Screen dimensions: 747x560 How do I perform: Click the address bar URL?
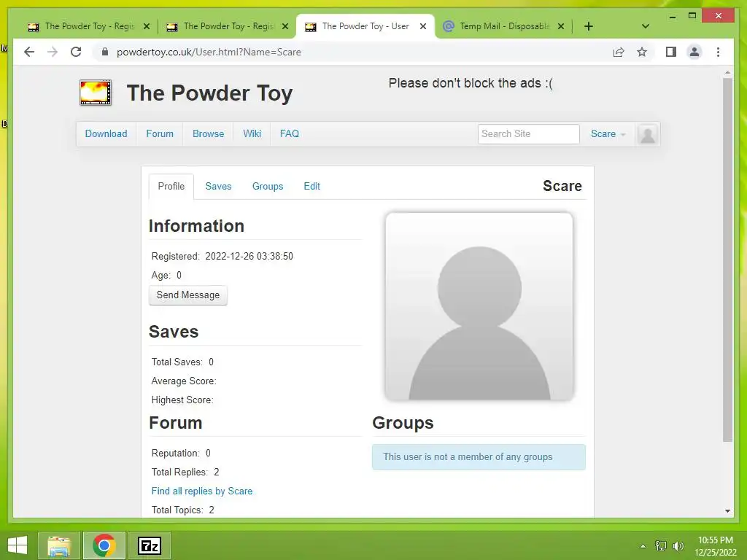209,52
